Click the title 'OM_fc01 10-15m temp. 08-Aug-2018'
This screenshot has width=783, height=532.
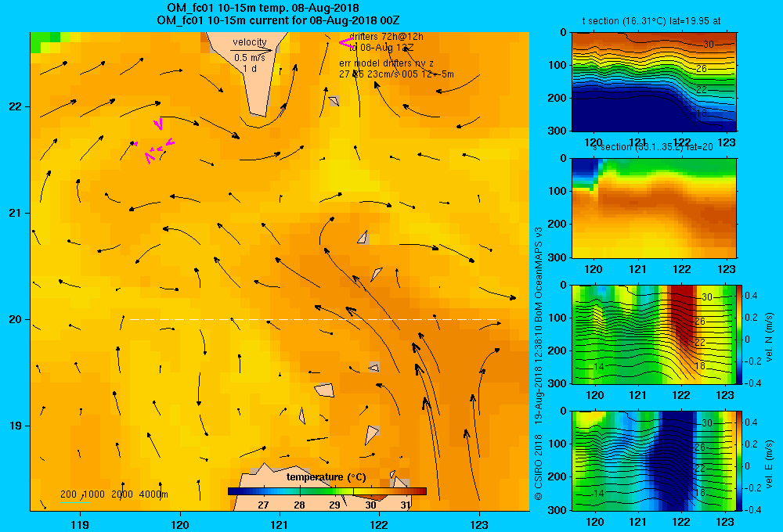tap(262, 8)
